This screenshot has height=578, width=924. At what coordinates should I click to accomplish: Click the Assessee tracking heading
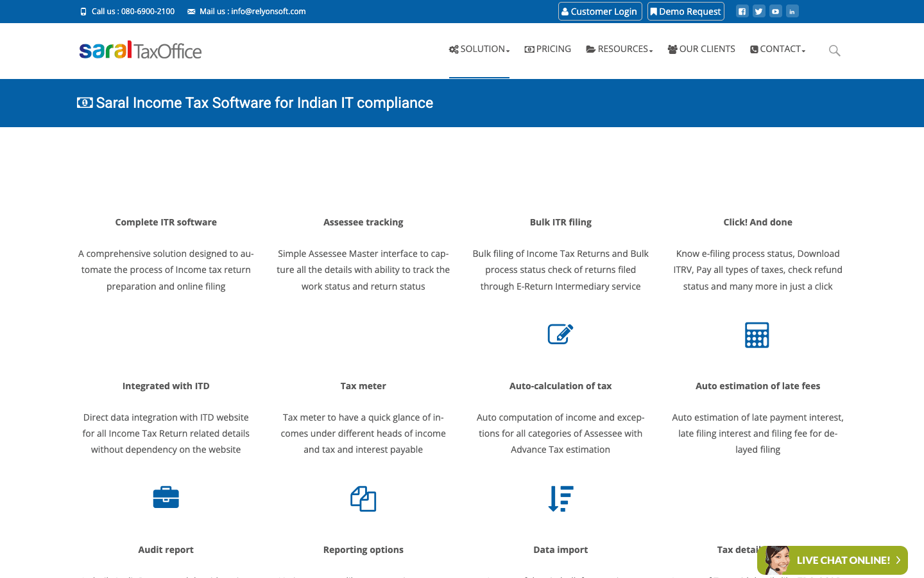(363, 222)
